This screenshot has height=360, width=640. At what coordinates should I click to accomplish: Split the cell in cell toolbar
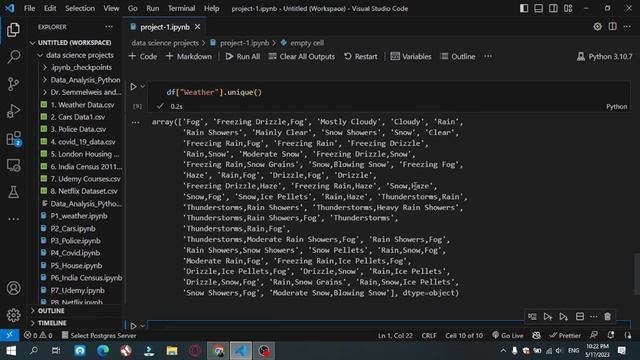click(x=580, y=316)
